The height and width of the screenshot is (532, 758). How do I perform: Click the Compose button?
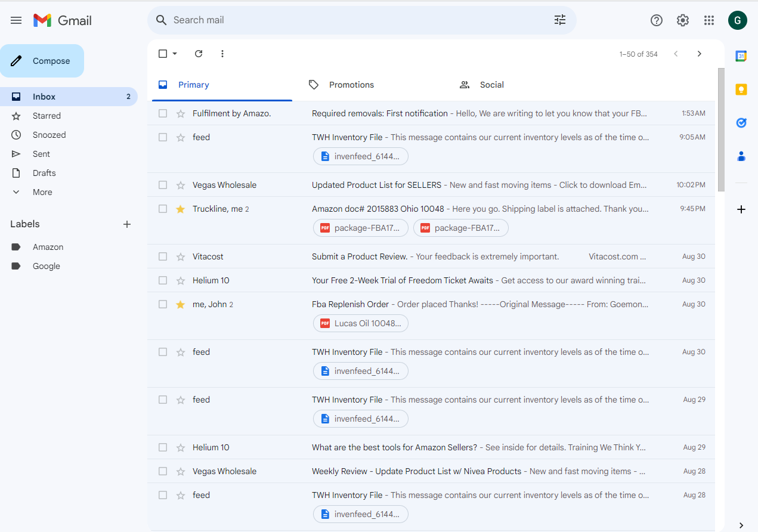coord(42,61)
